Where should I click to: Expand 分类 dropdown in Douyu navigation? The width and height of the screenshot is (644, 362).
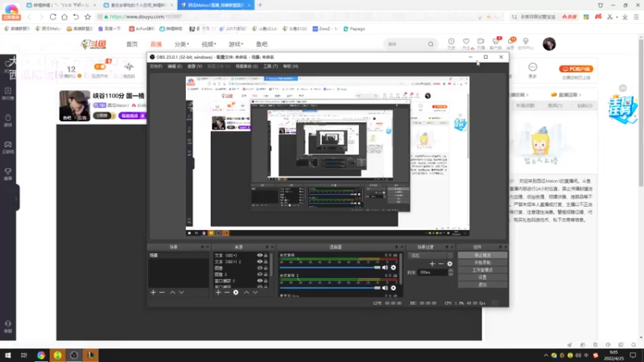coord(181,44)
